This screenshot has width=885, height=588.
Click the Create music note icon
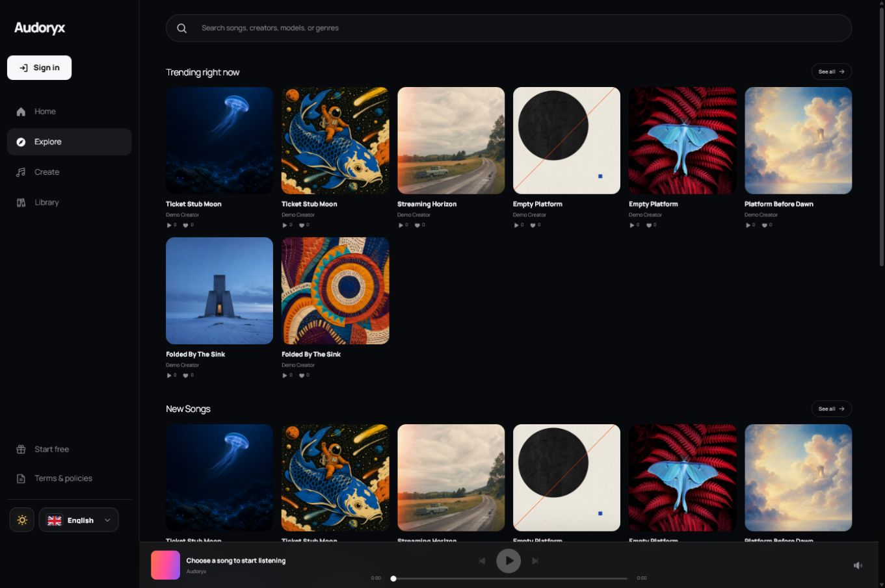pyautogui.click(x=21, y=172)
